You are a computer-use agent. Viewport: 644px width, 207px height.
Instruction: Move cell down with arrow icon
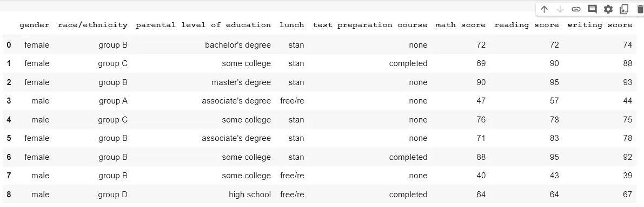point(560,9)
